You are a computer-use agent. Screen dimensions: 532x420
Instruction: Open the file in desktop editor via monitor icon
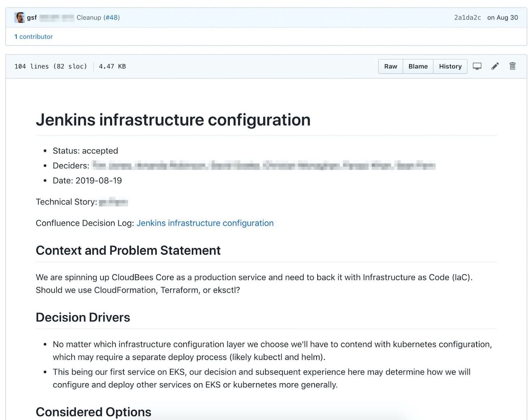click(477, 66)
